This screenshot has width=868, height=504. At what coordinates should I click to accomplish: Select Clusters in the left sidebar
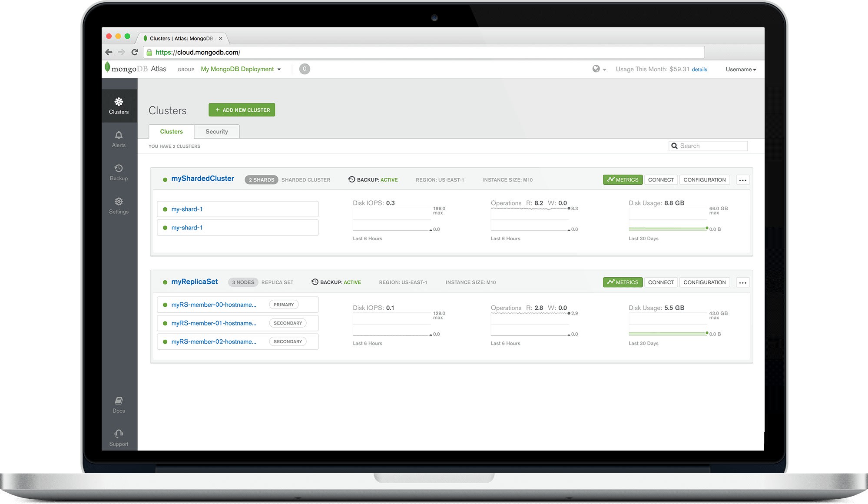coord(119,106)
